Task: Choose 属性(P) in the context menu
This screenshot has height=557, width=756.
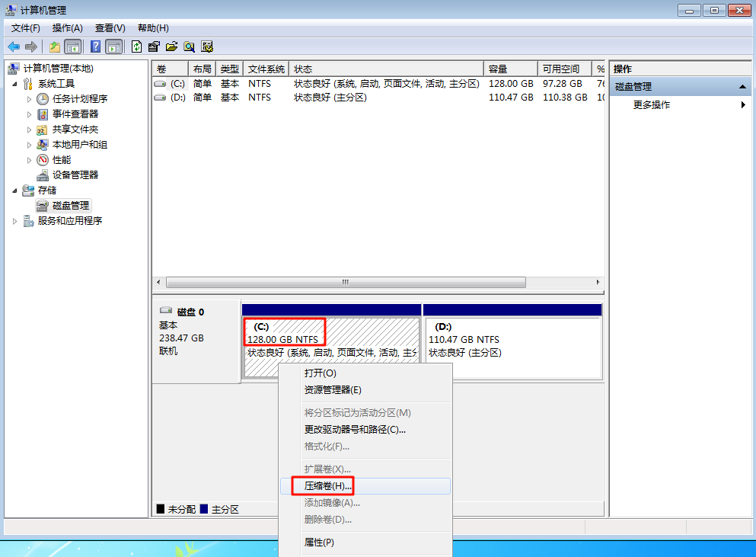Action: pyautogui.click(x=319, y=543)
